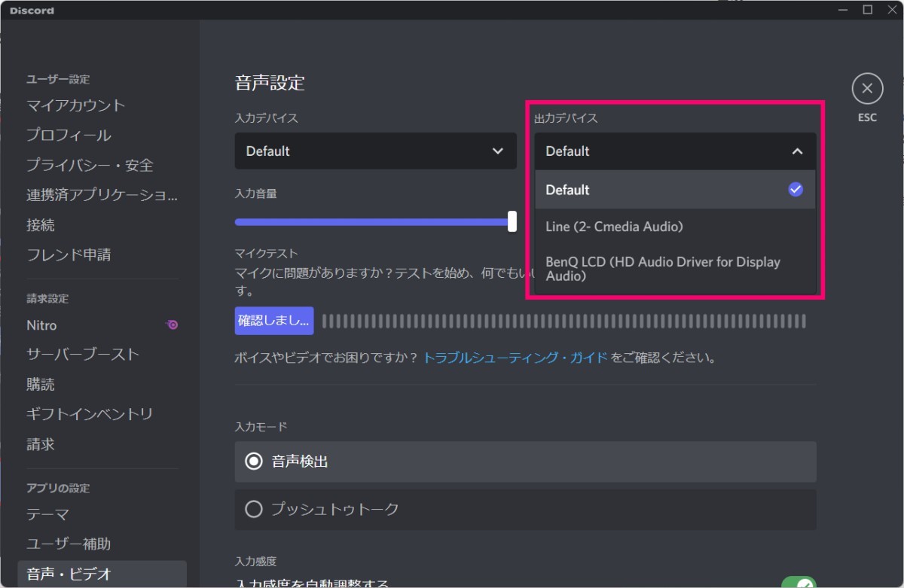Click the checkmark icon next to Default

(x=796, y=190)
